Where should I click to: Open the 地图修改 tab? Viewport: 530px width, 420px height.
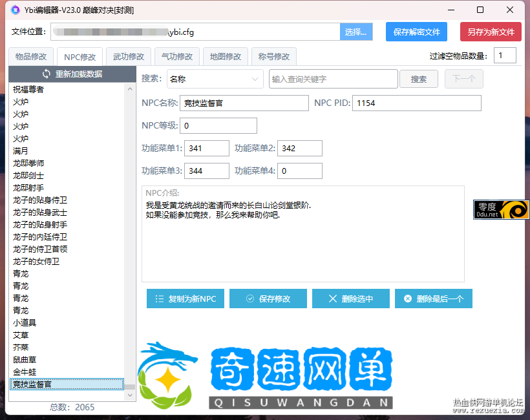pyautogui.click(x=225, y=57)
